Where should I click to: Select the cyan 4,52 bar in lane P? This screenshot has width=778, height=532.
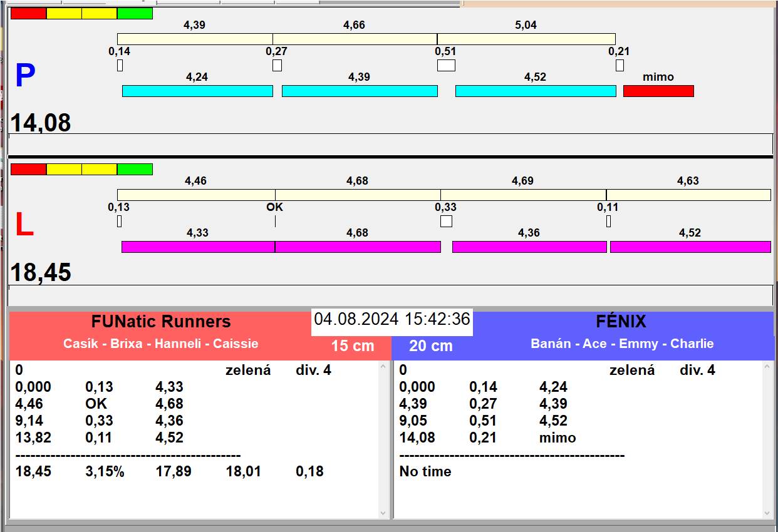[536, 91]
